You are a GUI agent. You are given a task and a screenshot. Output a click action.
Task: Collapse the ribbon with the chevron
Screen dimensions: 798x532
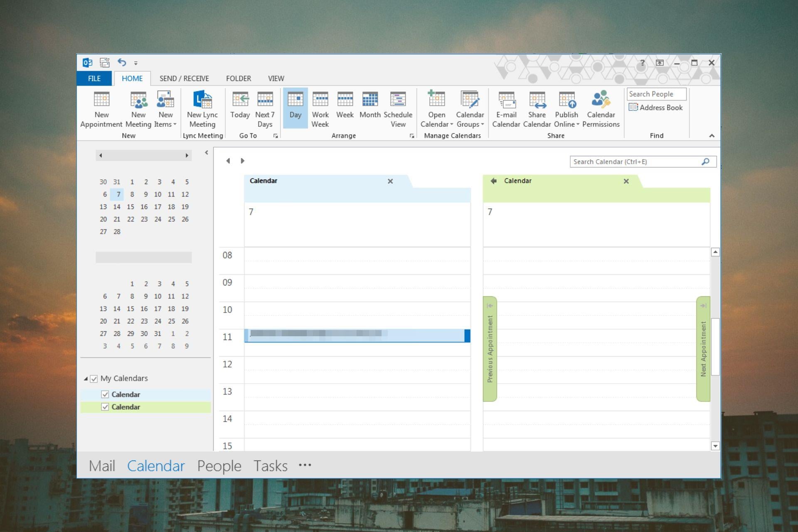(x=712, y=136)
